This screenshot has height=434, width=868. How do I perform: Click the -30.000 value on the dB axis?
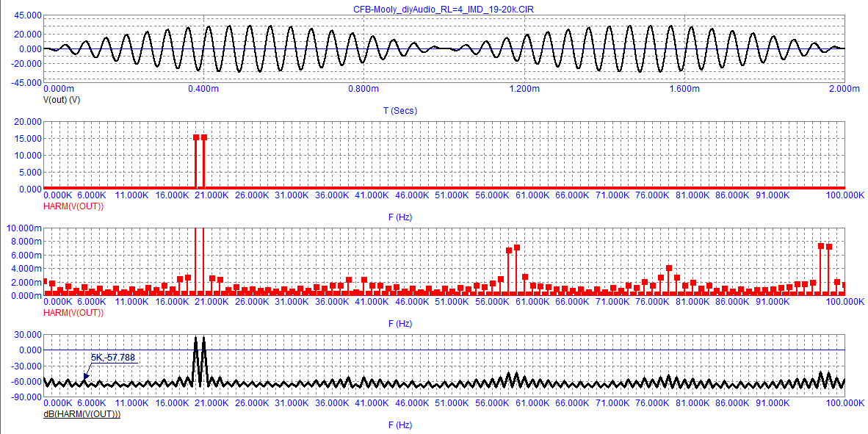point(26,366)
